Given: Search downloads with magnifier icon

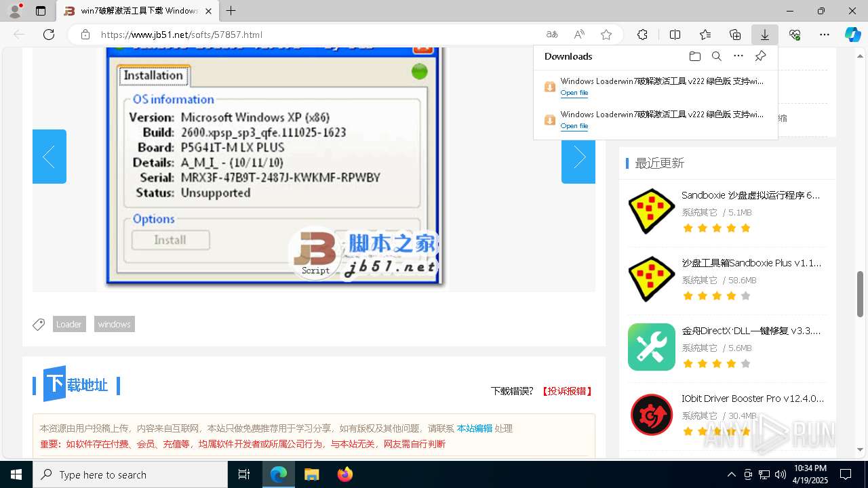Looking at the screenshot, I should [x=717, y=56].
